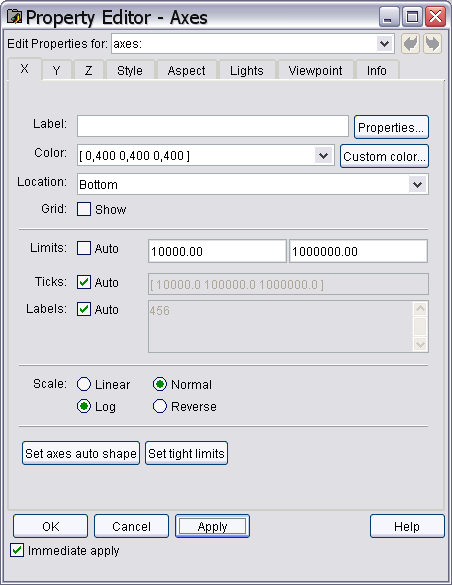Toggle the Limits Auto checkbox

84,248
